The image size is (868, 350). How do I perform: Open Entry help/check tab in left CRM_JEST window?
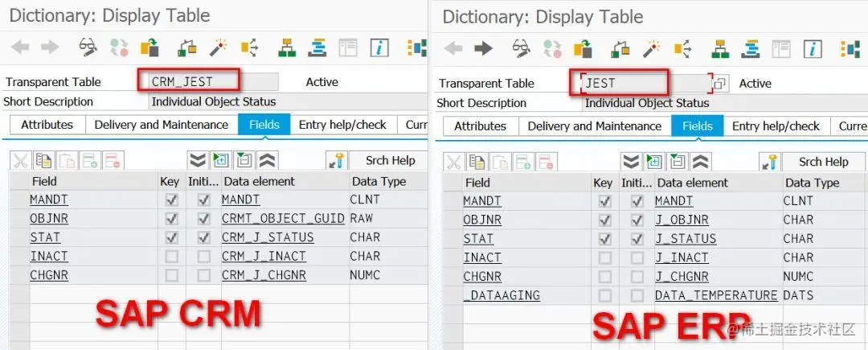(342, 125)
